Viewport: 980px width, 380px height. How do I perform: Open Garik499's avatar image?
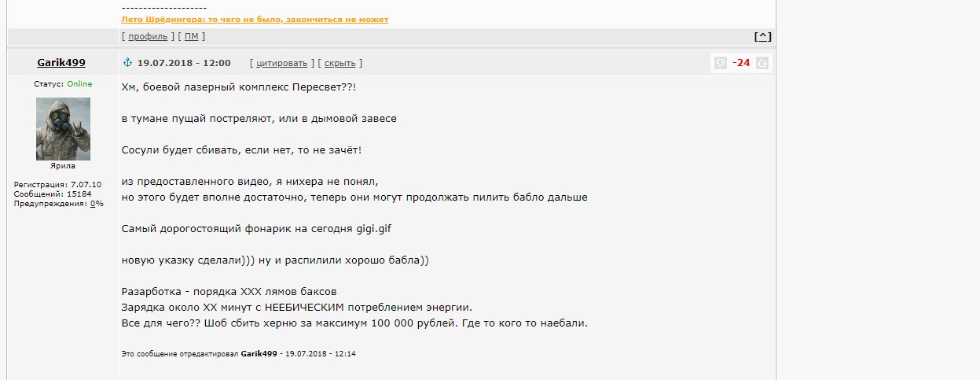point(63,129)
